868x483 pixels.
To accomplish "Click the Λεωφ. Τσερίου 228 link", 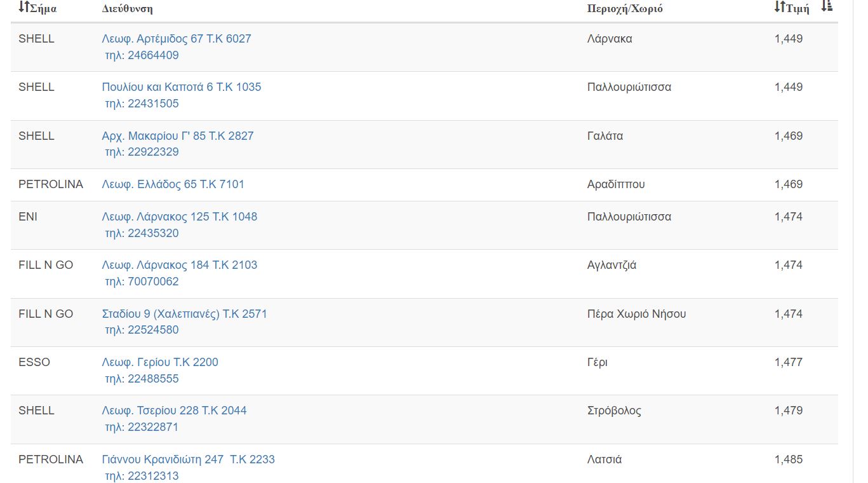I will (x=174, y=411).
